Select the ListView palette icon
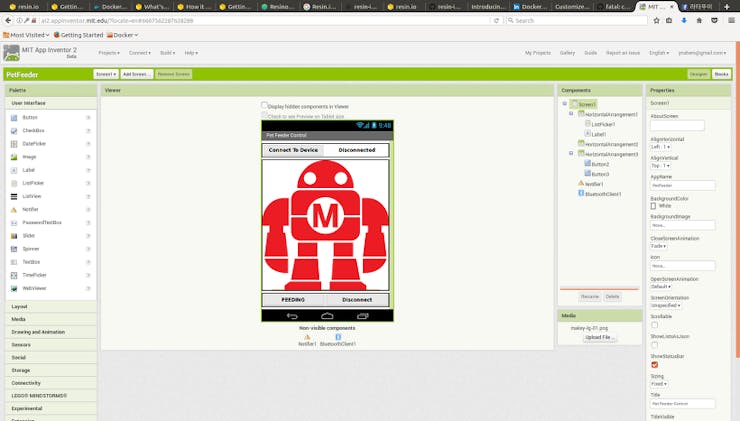This screenshot has width=740, height=421. point(14,196)
